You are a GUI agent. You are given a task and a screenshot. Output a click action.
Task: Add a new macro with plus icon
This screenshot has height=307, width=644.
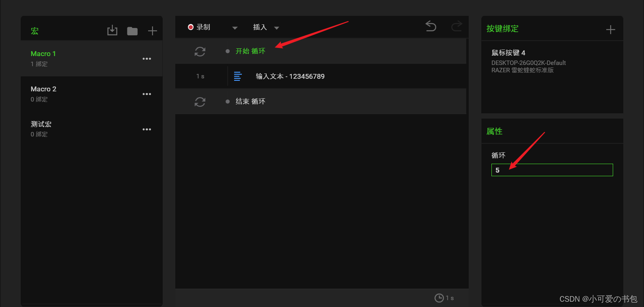(152, 31)
